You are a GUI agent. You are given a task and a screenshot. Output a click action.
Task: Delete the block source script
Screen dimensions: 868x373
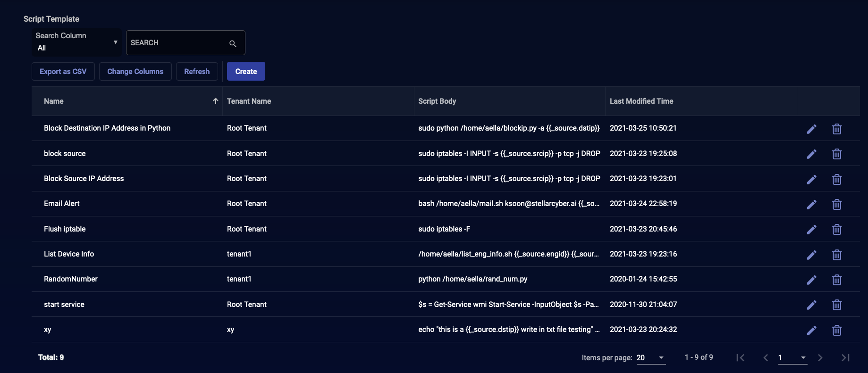tap(836, 154)
